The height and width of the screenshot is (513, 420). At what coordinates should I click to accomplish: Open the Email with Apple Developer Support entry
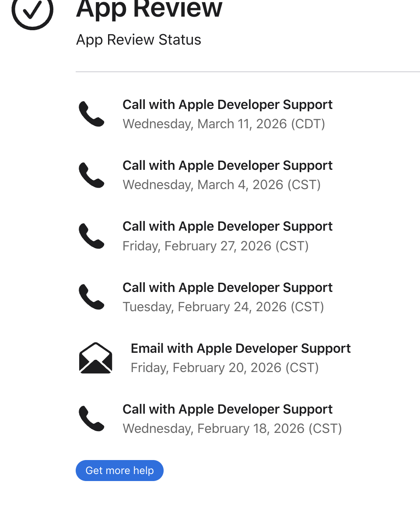pyautogui.click(x=241, y=348)
